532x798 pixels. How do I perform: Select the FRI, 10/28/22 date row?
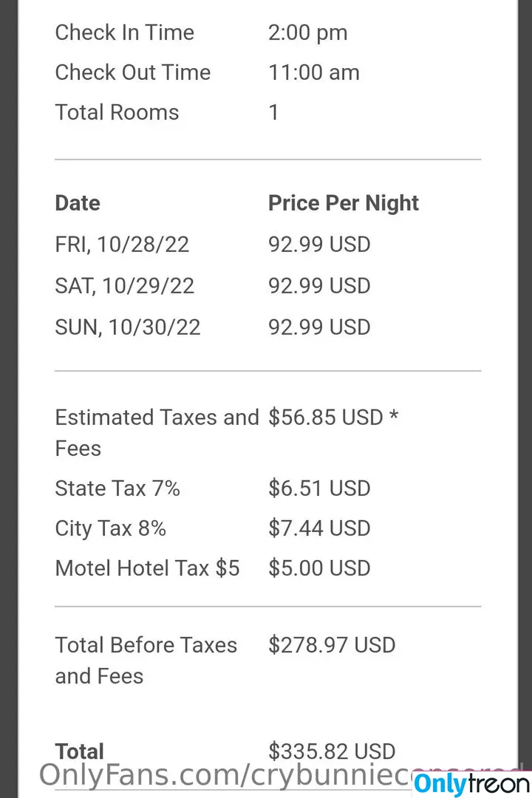[x=267, y=245]
